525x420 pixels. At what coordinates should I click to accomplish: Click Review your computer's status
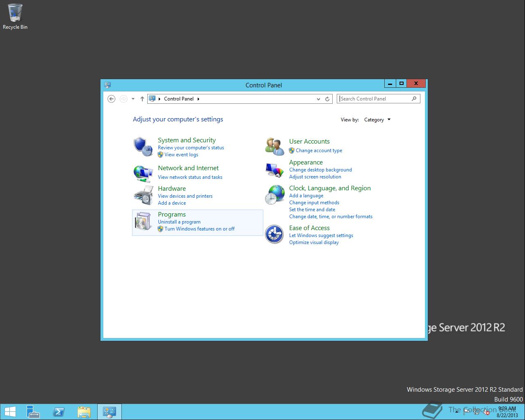coord(191,148)
